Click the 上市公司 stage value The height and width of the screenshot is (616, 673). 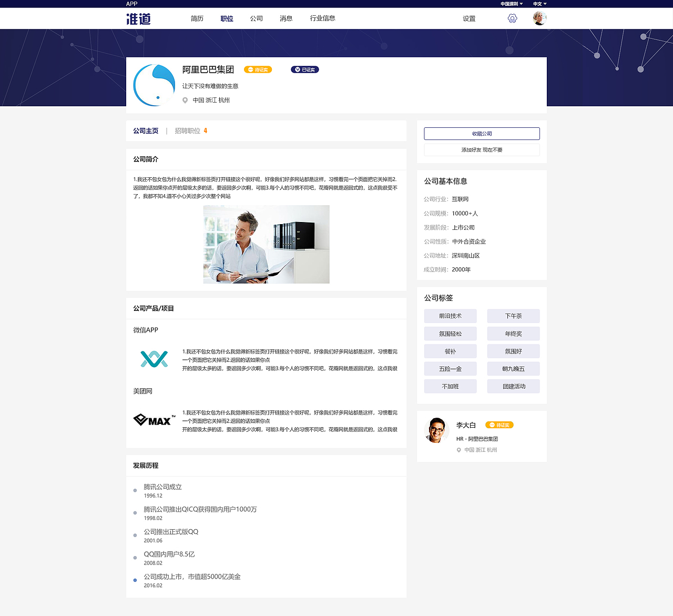point(463,227)
